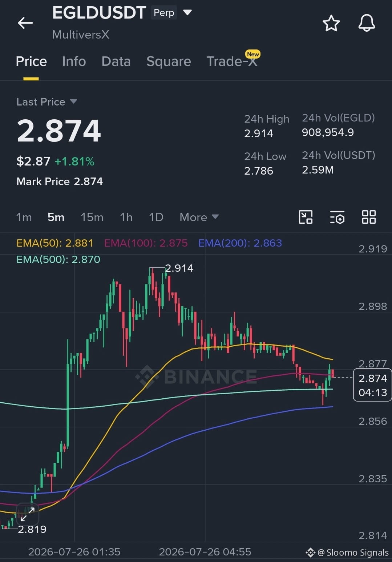Expand the Last Price dropdown
Viewport: 392px width, 562px height.
[x=73, y=101]
